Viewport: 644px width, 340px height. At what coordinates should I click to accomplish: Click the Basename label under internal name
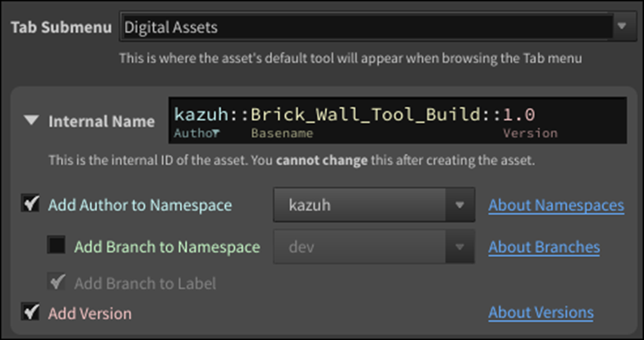click(x=281, y=133)
